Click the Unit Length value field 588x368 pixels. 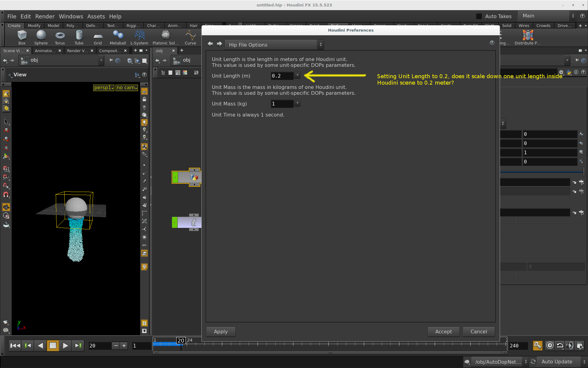coord(282,76)
